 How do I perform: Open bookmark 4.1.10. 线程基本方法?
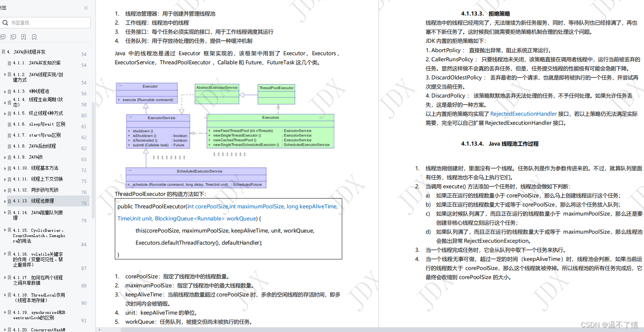tap(36, 168)
